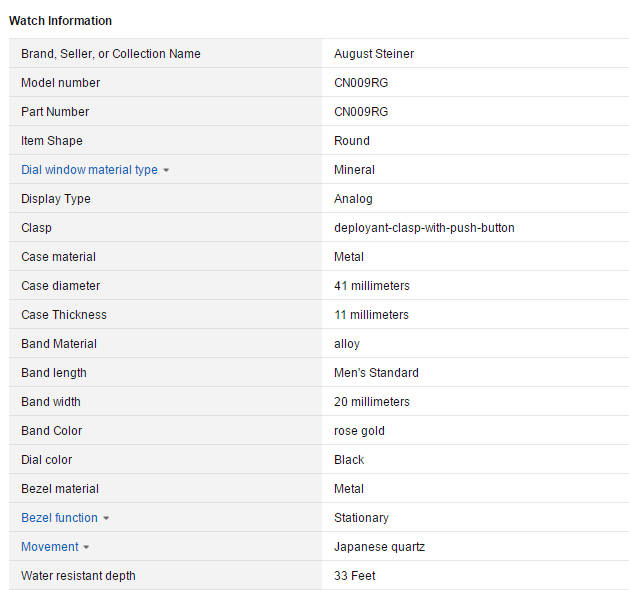This screenshot has height=590, width=629.
Task: Click the Model number CN009RG value
Action: 361,83
